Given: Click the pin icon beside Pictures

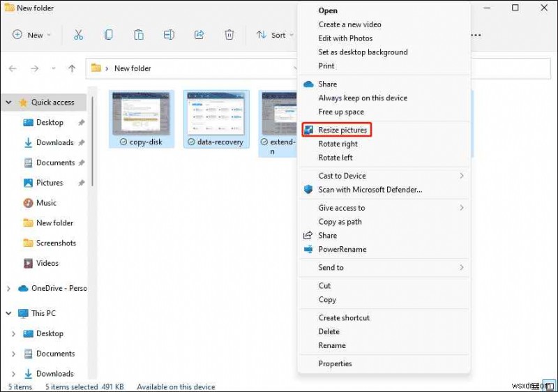Looking at the screenshot, I should 82,183.
